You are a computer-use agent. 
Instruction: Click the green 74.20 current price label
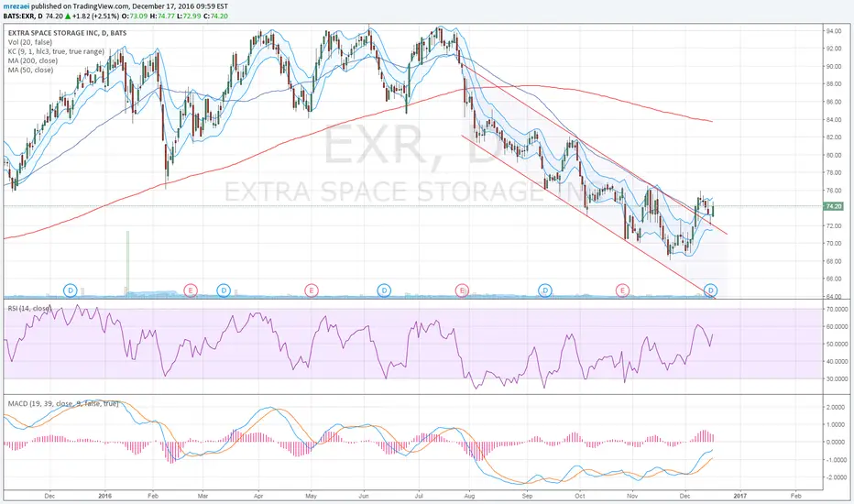(x=834, y=206)
